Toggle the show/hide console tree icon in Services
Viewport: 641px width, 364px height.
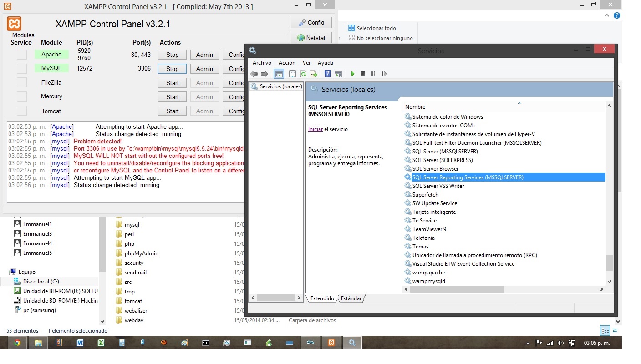pyautogui.click(x=279, y=74)
